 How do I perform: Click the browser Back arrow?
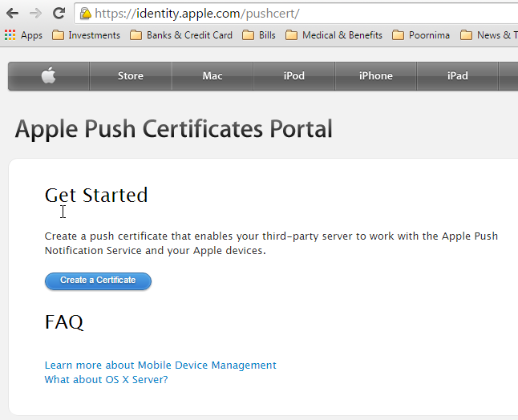(12, 14)
